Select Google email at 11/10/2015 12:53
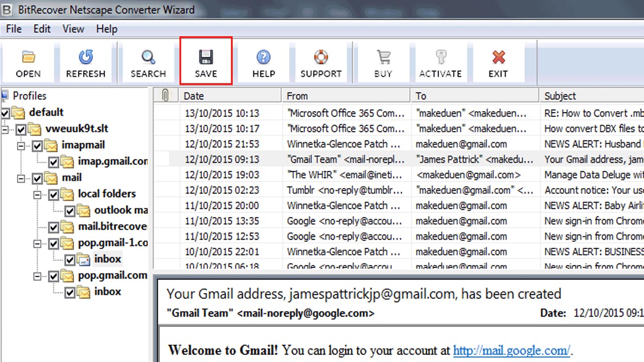644x362 pixels. point(398,236)
